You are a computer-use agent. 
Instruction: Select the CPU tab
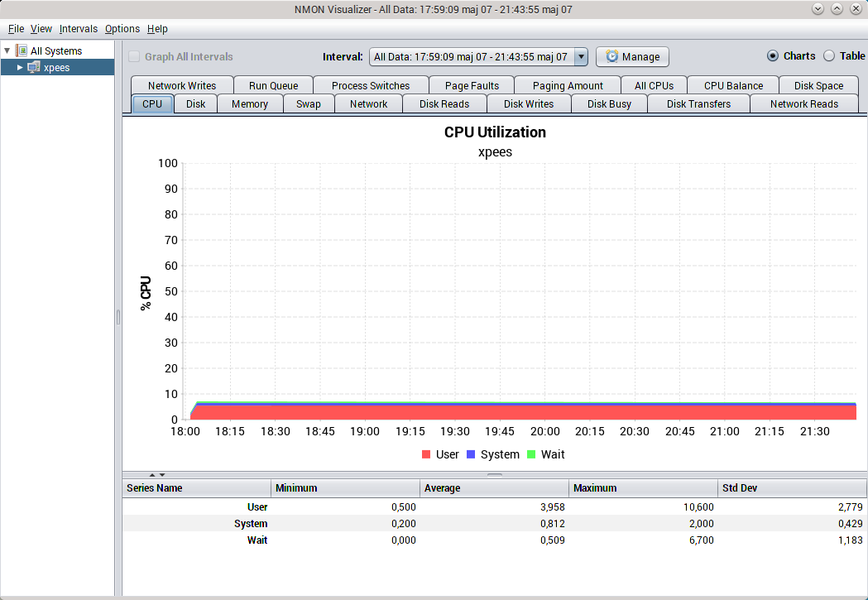tap(152, 103)
